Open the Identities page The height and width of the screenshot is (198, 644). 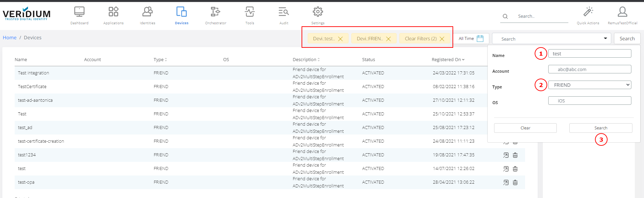147,15
